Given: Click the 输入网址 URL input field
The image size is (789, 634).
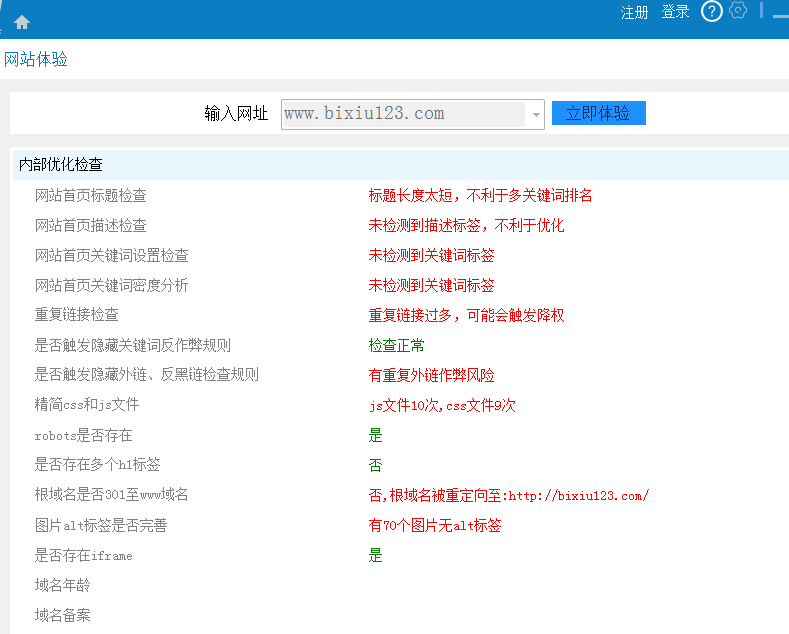Looking at the screenshot, I should coord(404,114).
